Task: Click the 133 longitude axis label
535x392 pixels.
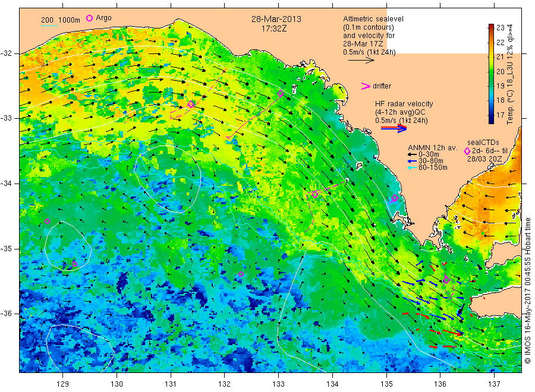Action: pos(278,384)
